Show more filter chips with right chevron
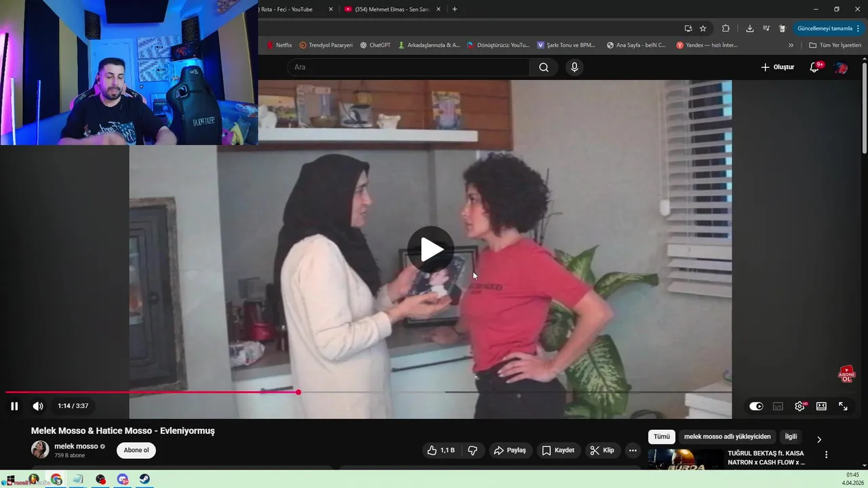Screen dimensions: 868x488 [x=818, y=439]
